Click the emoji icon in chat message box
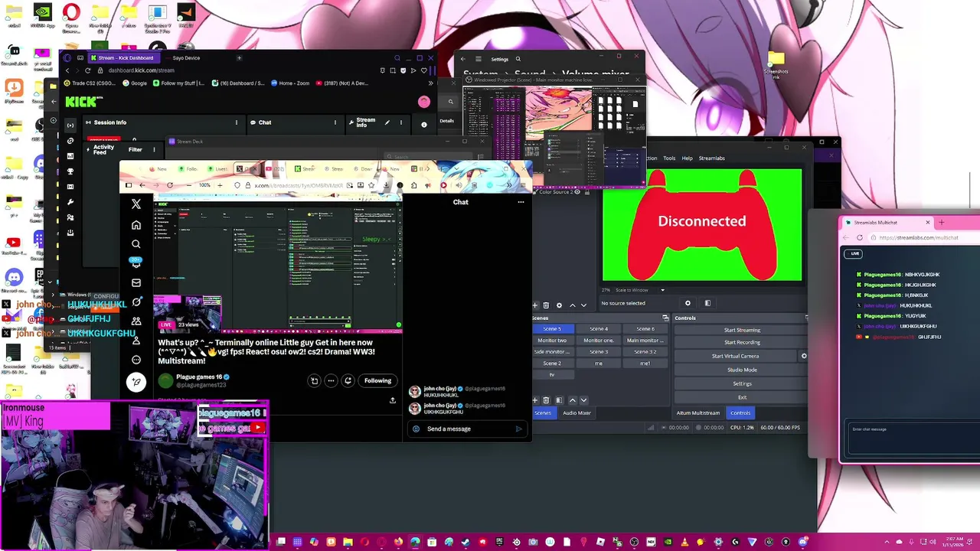The width and height of the screenshot is (980, 551). click(x=416, y=429)
